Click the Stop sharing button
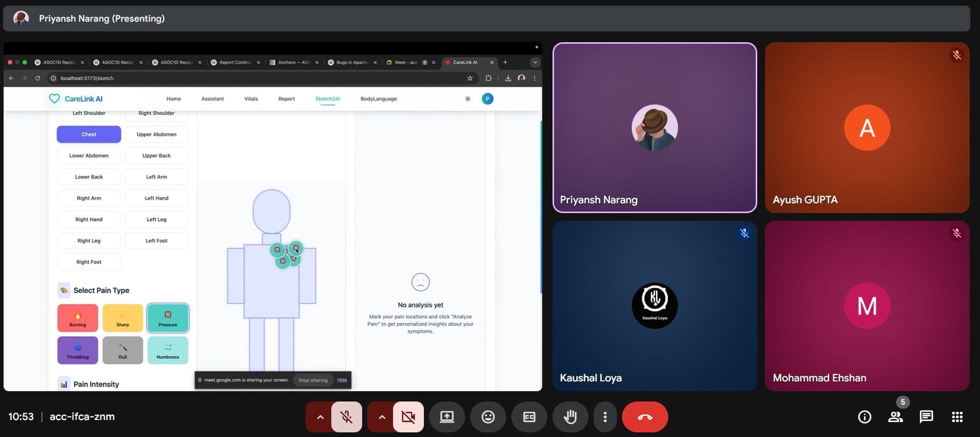The image size is (980, 437). [x=313, y=380]
